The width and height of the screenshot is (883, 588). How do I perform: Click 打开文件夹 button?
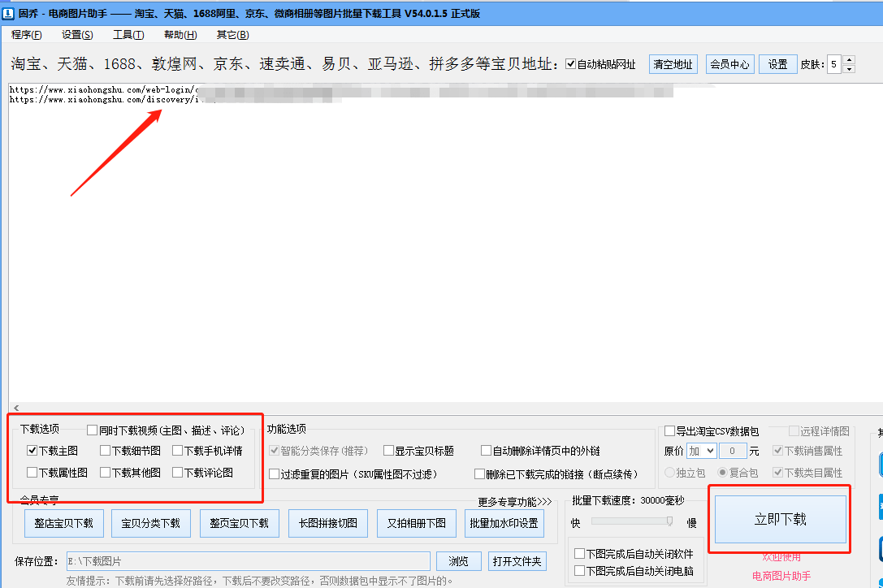click(x=517, y=561)
